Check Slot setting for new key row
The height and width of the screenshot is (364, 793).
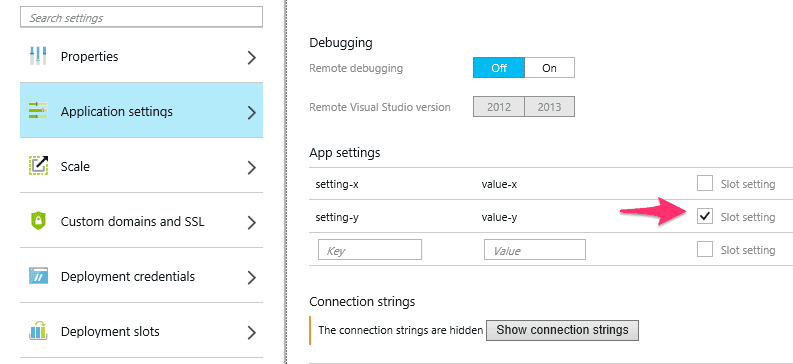click(x=704, y=249)
